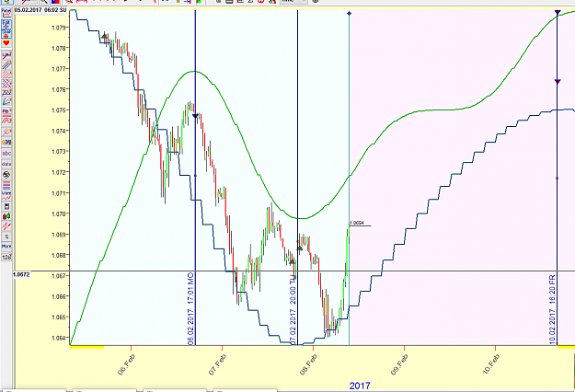
Task: Click the red and green candlesticks icon
Action: click(x=6, y=216)
